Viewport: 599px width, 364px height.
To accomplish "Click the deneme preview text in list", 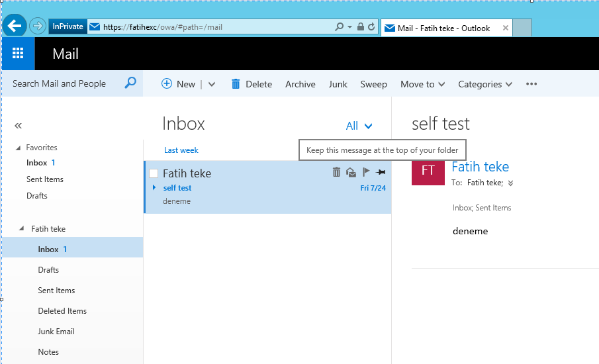I will pyautogui.click(x=177, y=201).
